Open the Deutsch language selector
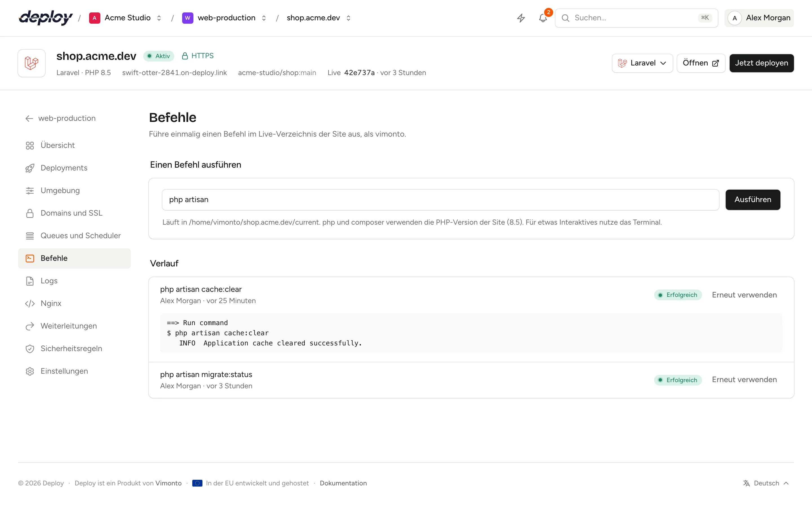Viewport: 812px width, 508px height. pos(766,483)
